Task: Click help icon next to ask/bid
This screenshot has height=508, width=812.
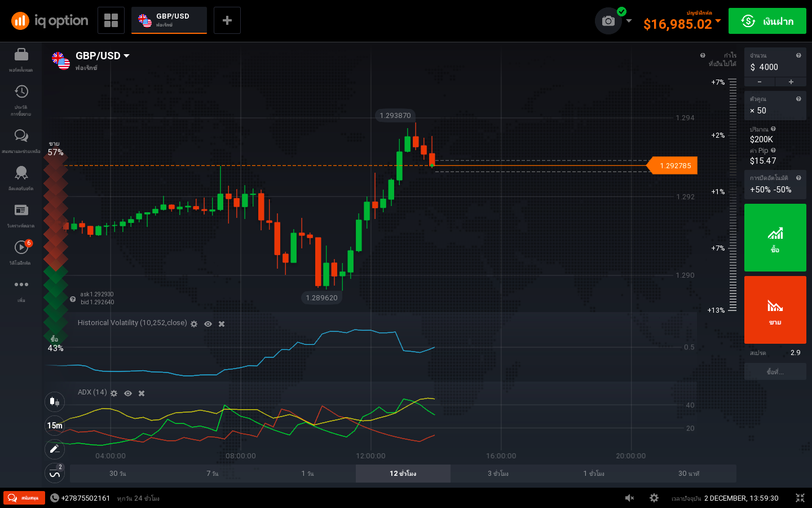Action: point(73,299)
